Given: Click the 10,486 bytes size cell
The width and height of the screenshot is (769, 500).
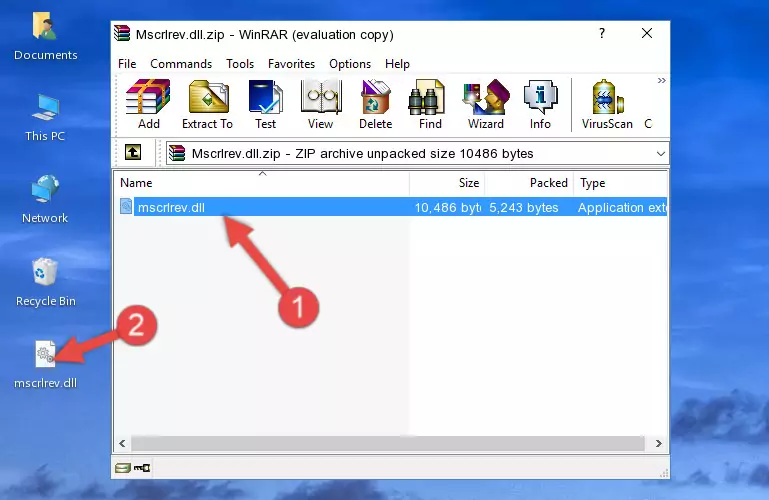Looking at the screenshot, I should pyautogui.click(x=447, y=207).
